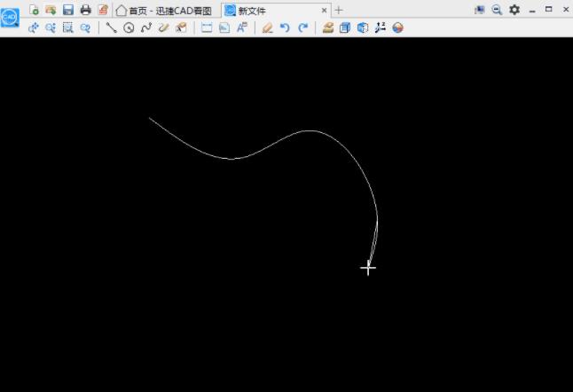Screen dimensions: 573x392
Task: Click the colorful sphere render icon
Action: [x=397, y=27]
